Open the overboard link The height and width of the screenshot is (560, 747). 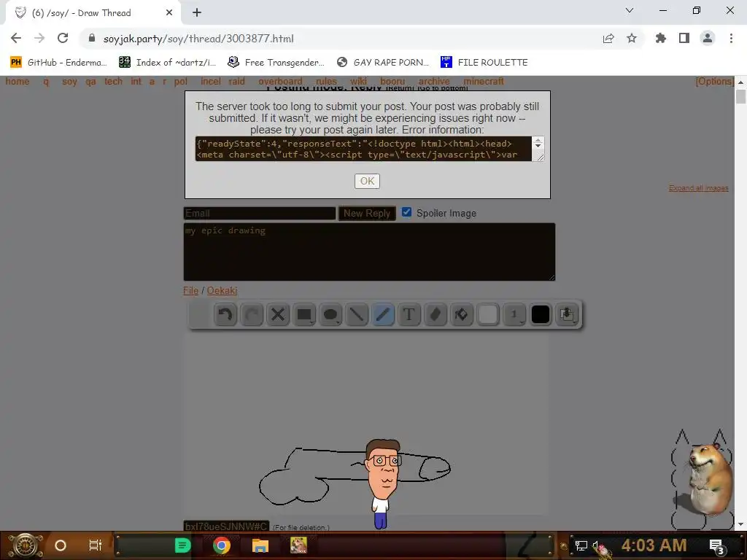tap(280, 82)
